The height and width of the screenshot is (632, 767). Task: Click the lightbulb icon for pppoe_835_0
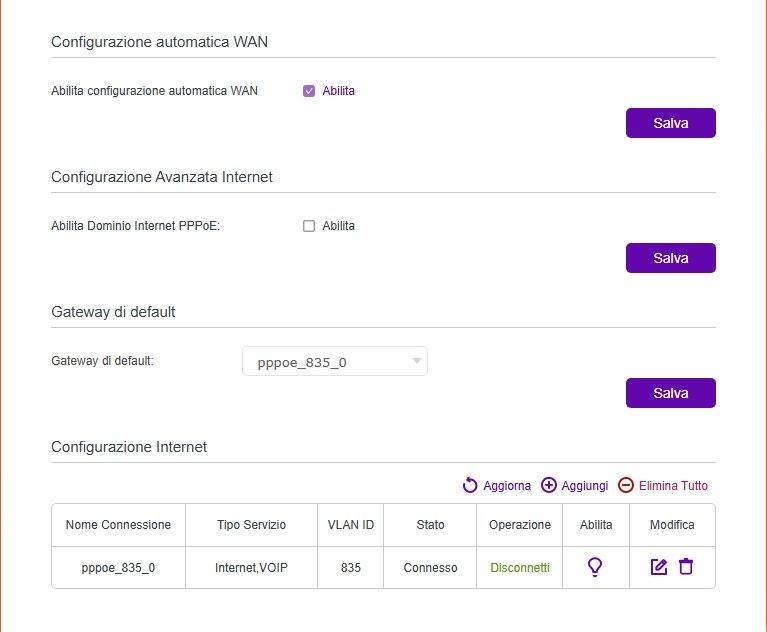click(x=595, y=567)
